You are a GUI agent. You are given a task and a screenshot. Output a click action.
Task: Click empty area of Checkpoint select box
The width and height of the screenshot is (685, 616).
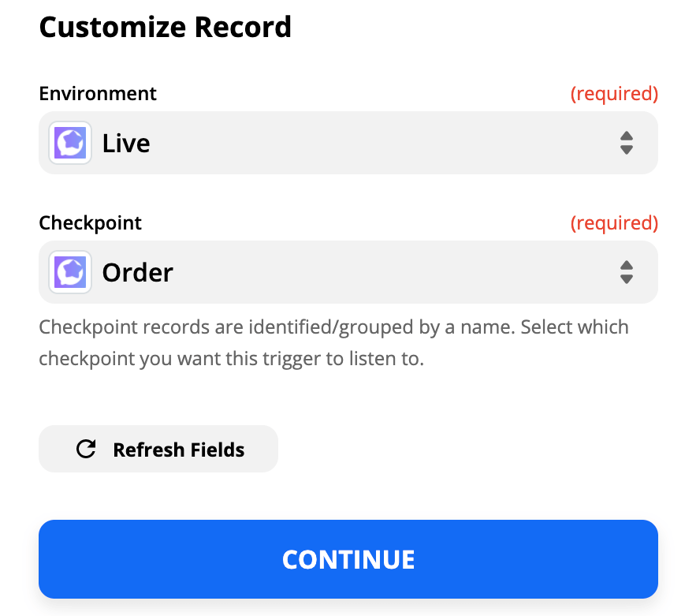393,272
